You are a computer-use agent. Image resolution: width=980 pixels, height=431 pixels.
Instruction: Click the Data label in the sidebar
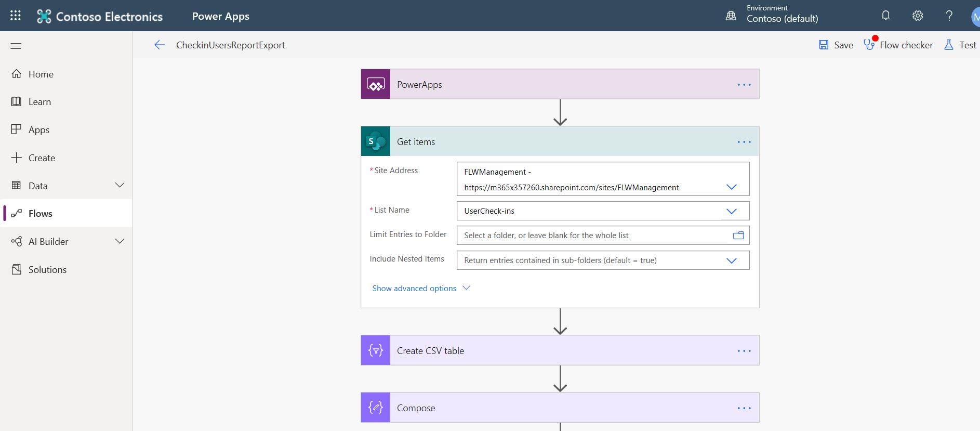(x=38, y=186)
